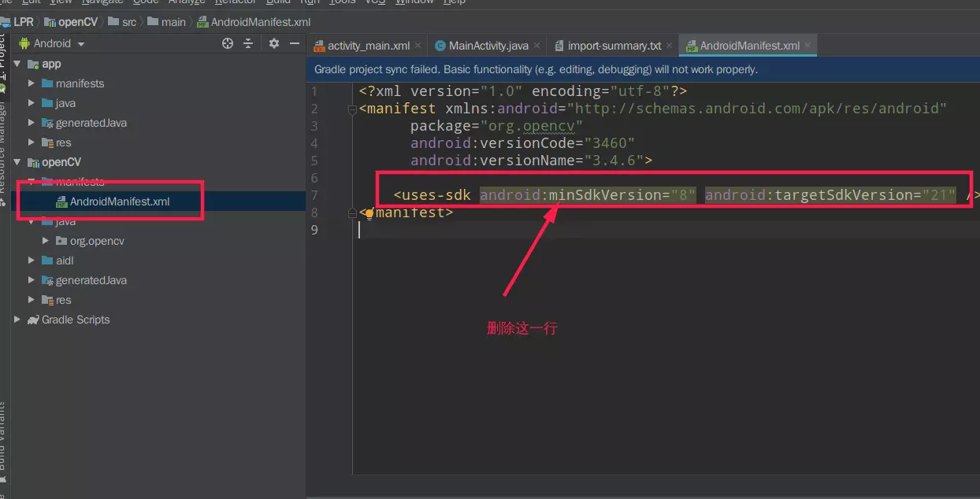Click the locate/scroll from source crosshair icon
The width and height of the screenshot is (980, 499).
(x=228, y=43)
